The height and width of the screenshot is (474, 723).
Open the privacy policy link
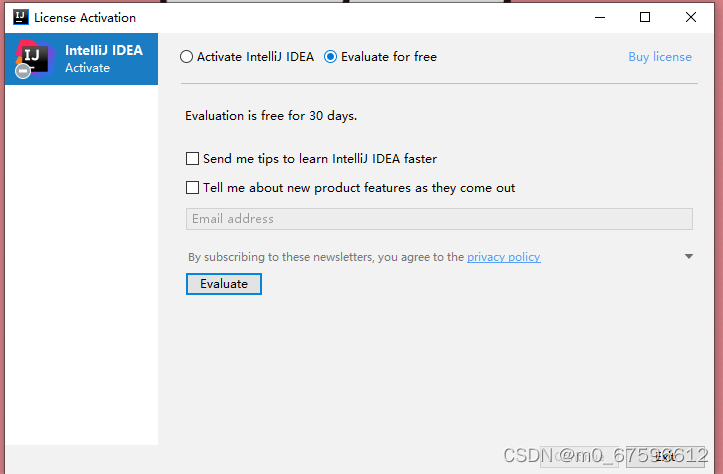click(x=503, y=257)
